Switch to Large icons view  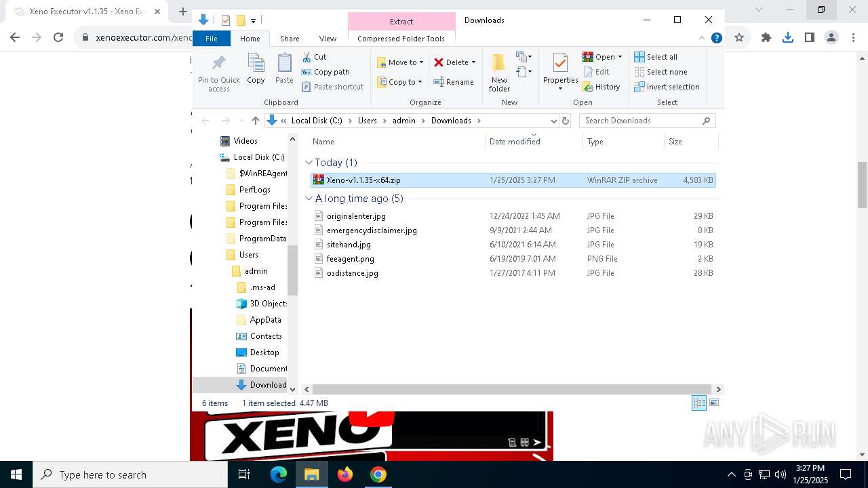coord(713,403)
